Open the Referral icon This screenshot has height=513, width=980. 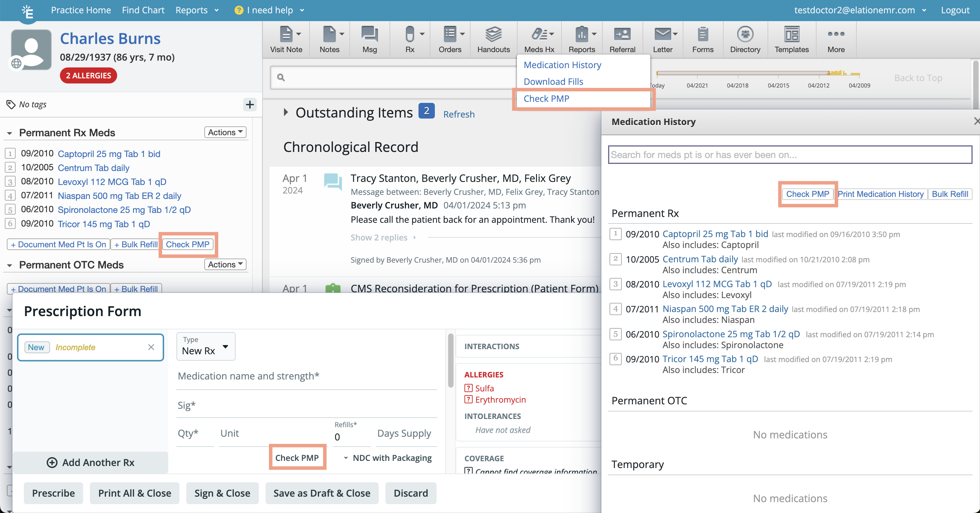[622, 38]
